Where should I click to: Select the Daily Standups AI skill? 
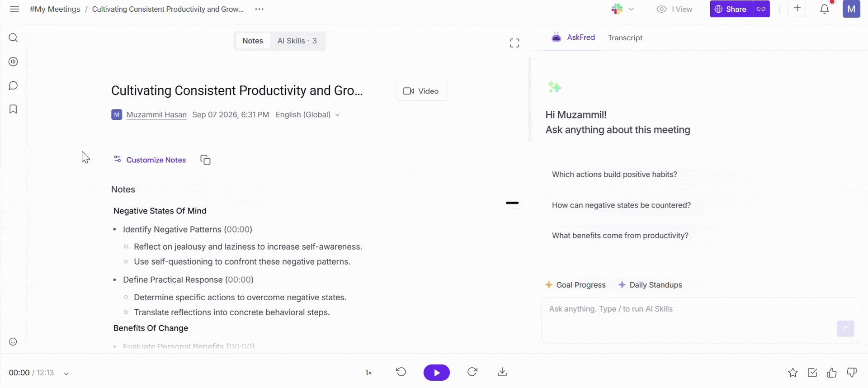point(650,285)
